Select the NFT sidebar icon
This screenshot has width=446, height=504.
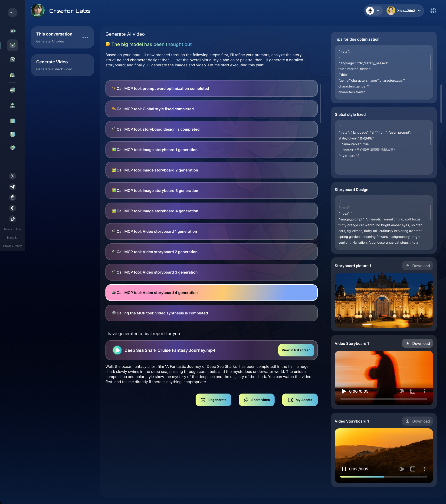[x=12, y=90]
